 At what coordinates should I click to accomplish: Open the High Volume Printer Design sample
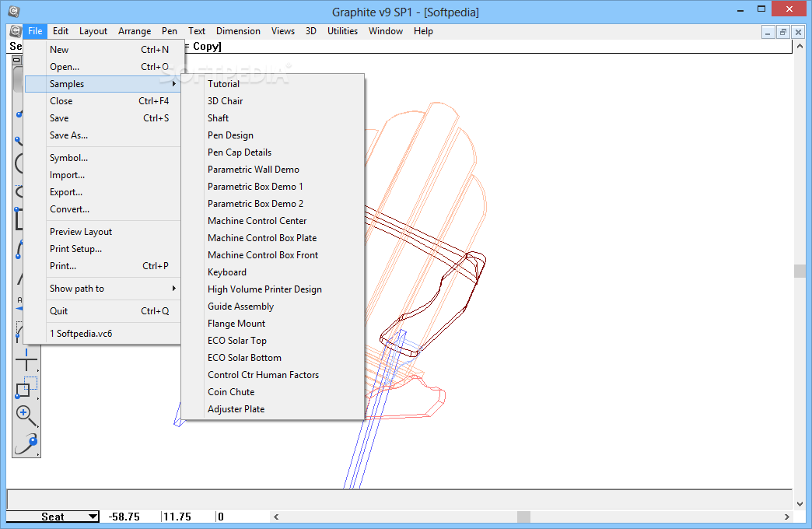point(273,289)
